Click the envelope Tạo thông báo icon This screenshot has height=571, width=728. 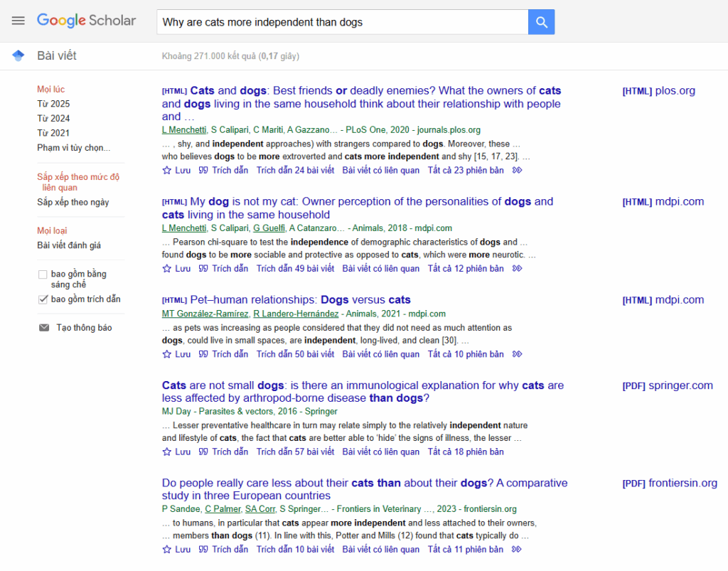coord(44,328)
